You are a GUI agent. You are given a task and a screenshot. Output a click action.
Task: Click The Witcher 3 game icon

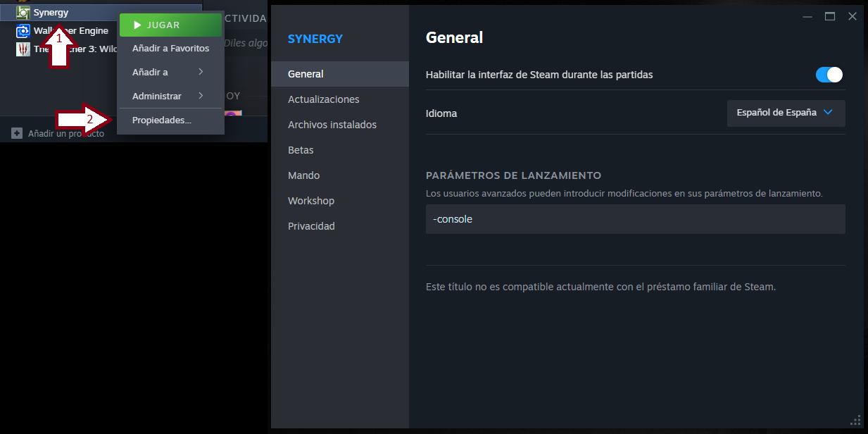[23, 49]
